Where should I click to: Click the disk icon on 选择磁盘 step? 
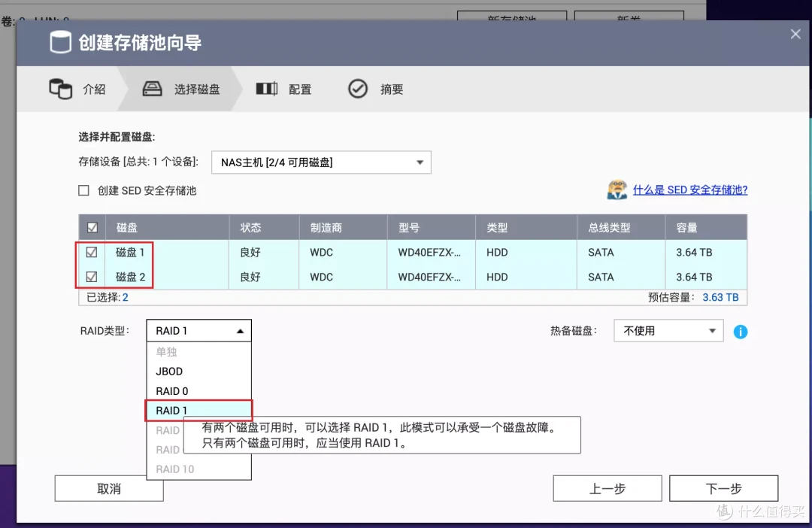(152, 88)
